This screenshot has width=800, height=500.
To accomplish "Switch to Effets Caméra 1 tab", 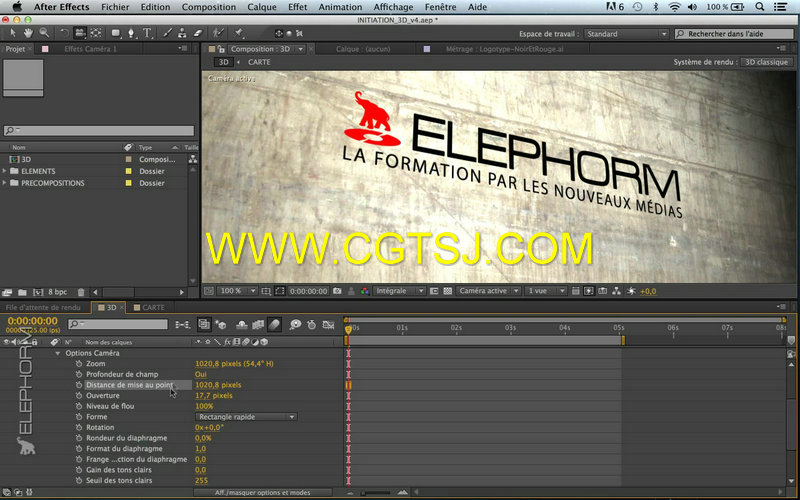I will (x=90, y=49).
